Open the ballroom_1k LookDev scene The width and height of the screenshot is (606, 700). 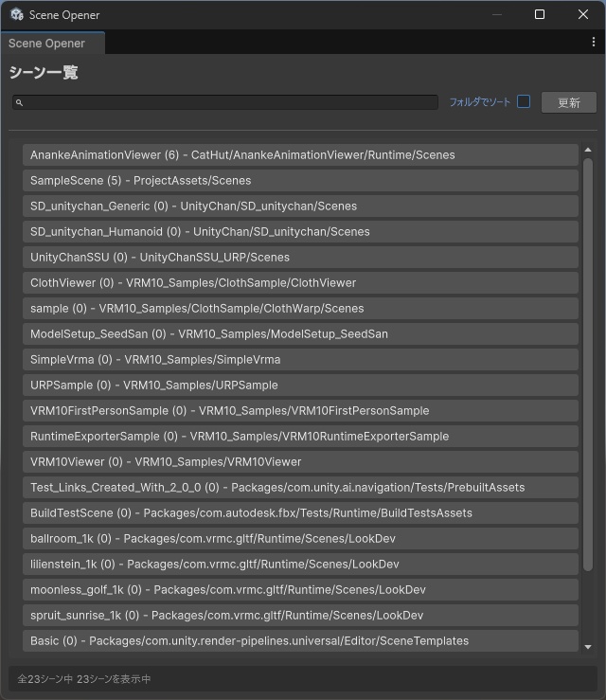[x=300, y=539]
